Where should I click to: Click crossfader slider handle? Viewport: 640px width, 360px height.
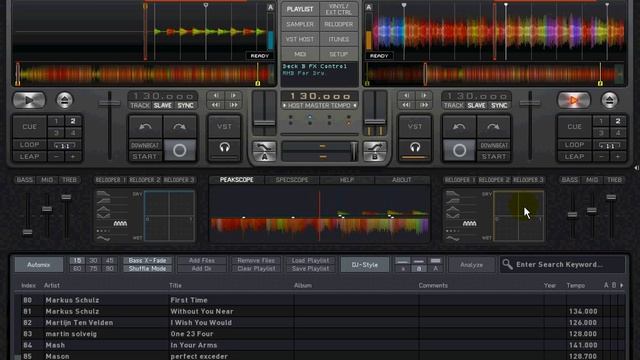click(353, 151)
